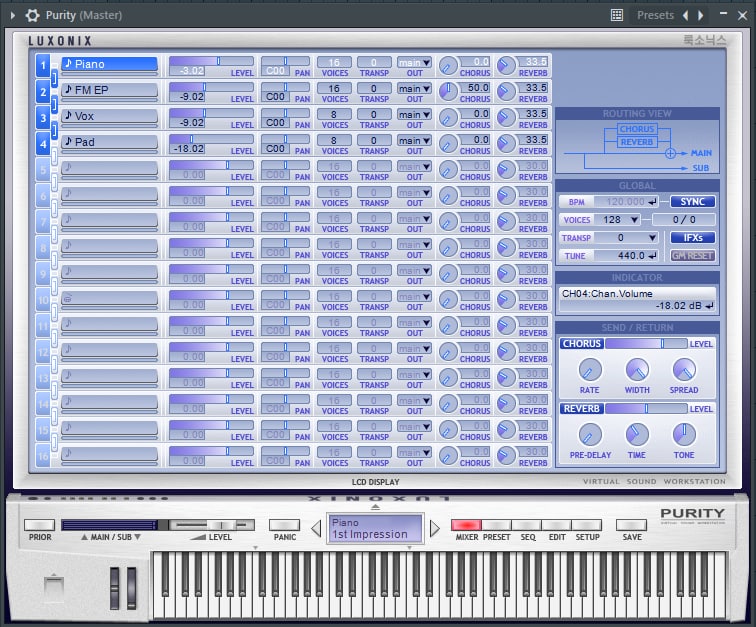Switch to the PRESET page tab
This screenshot has height=627, width=756.
click(x=496, y=525)
